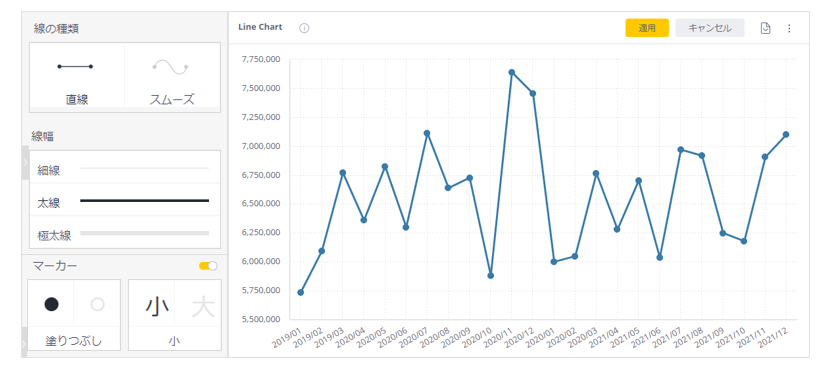The image size is (834, 374).
Task: Select large marker size 大
Action: click(203, 306)
